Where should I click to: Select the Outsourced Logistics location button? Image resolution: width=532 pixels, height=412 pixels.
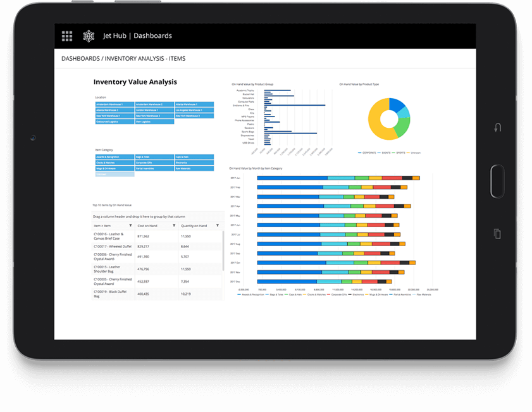[114, 122]
